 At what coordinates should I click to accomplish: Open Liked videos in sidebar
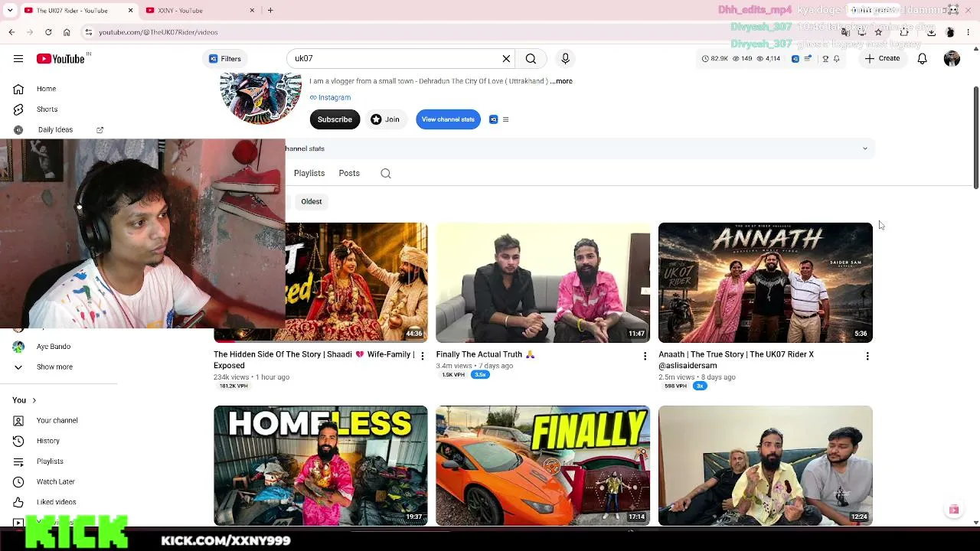[57, 502]
